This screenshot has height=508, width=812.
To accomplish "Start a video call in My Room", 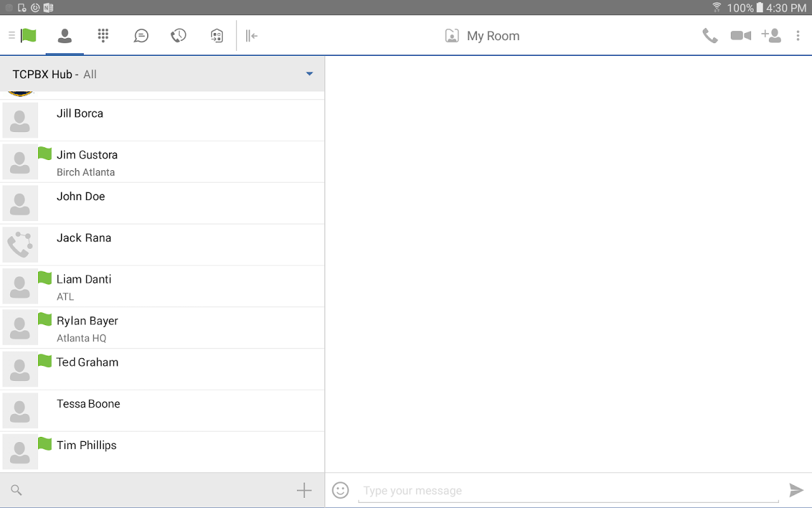I will coord(740,36).
